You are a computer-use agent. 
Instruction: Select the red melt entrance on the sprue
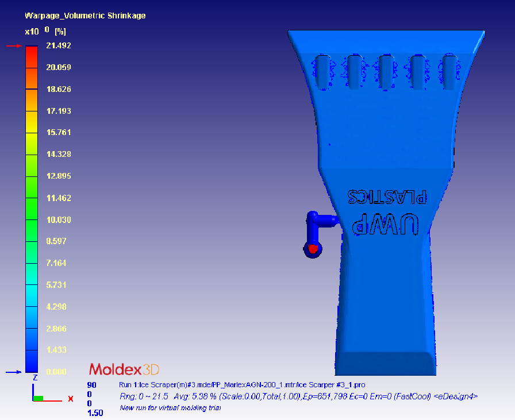point(313,249)
